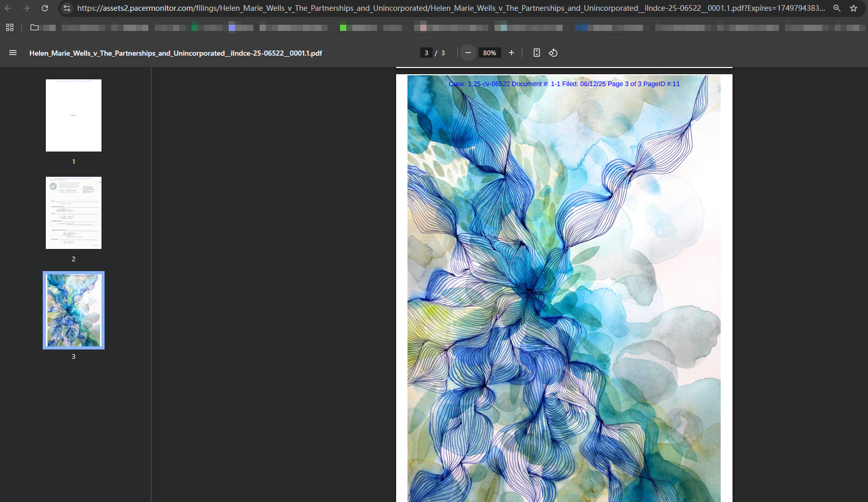The width and height of the screenshot is (868, 502).
Task: Click the pacermonitor URL address bar
Action: coord(451,8)
